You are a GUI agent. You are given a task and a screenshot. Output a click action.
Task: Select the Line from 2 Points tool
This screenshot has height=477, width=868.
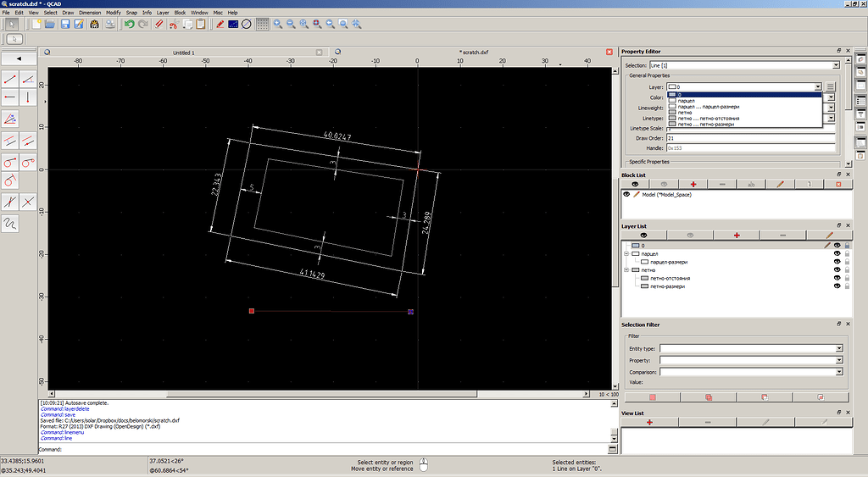click(10, 79)
